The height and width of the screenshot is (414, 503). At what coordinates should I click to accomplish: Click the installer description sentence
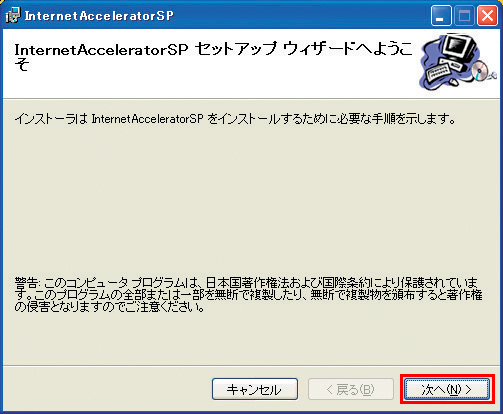pyautogui.click(x=235, y=119)
